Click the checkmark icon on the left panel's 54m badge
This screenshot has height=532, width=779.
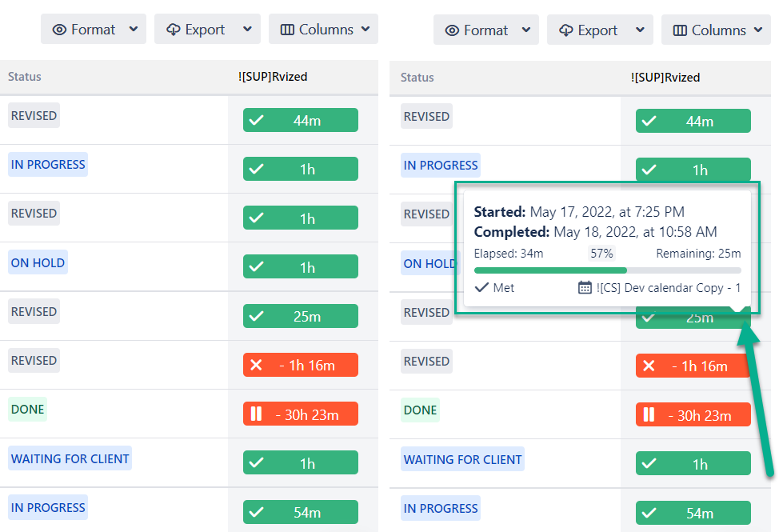point(257,512)
